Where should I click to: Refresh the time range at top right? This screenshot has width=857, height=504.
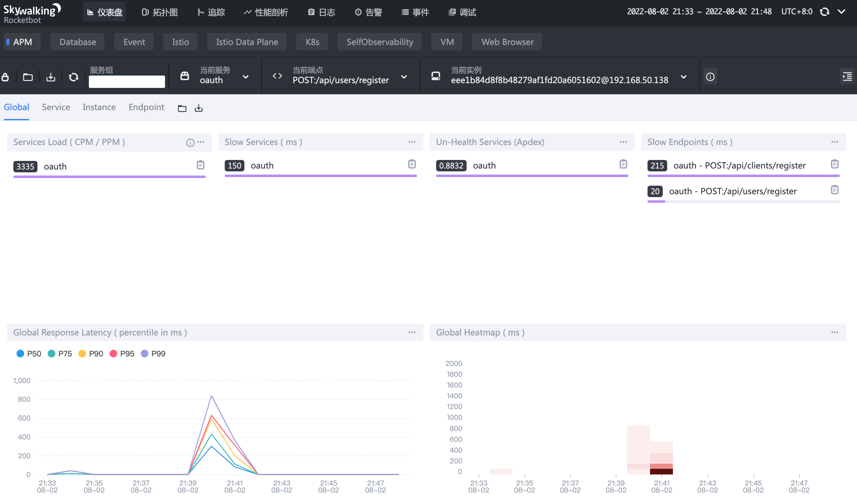click(x=824, y=12)
